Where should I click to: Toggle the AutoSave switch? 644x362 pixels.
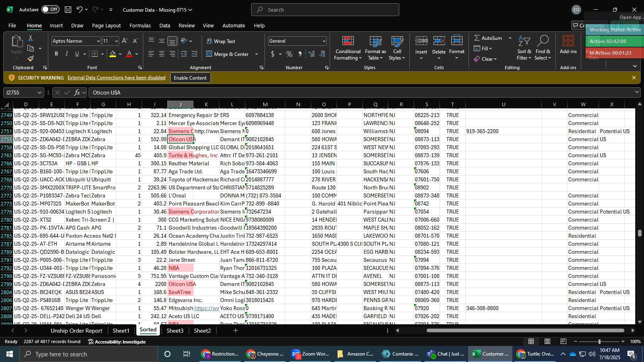(50, 10)
